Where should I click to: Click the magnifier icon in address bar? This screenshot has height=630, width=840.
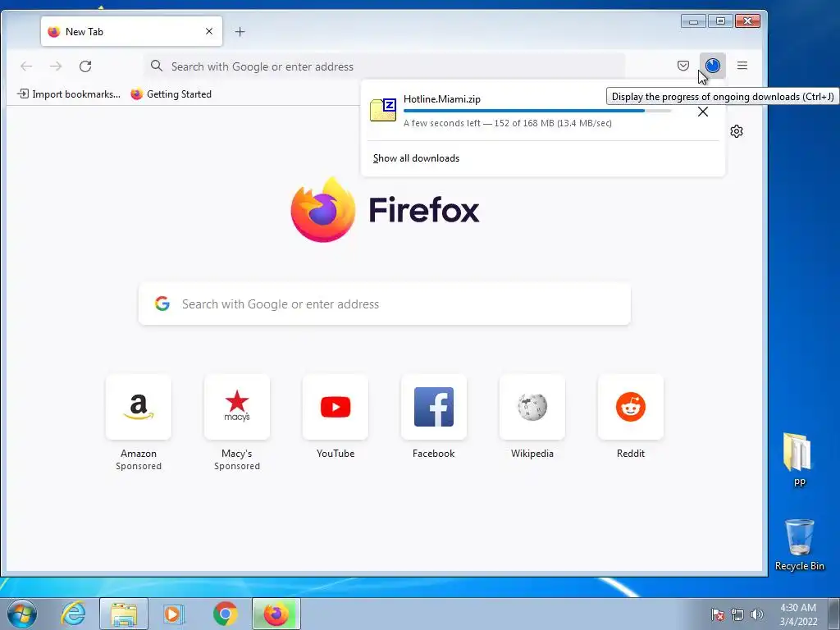pyautogui.click(x=157, y=66)
